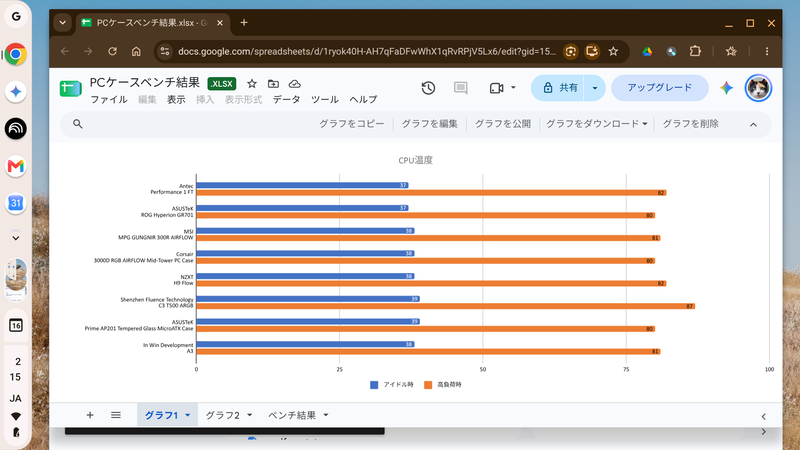Screen dimensions: 800x450
Task: Open a new browser tab
Action: pos(244,22)
